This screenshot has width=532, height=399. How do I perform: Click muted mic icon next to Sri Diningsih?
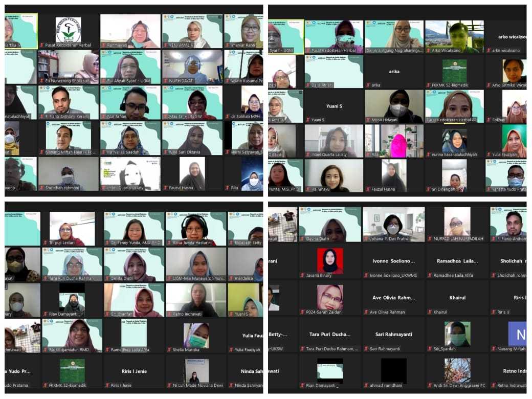coord(429,189)
